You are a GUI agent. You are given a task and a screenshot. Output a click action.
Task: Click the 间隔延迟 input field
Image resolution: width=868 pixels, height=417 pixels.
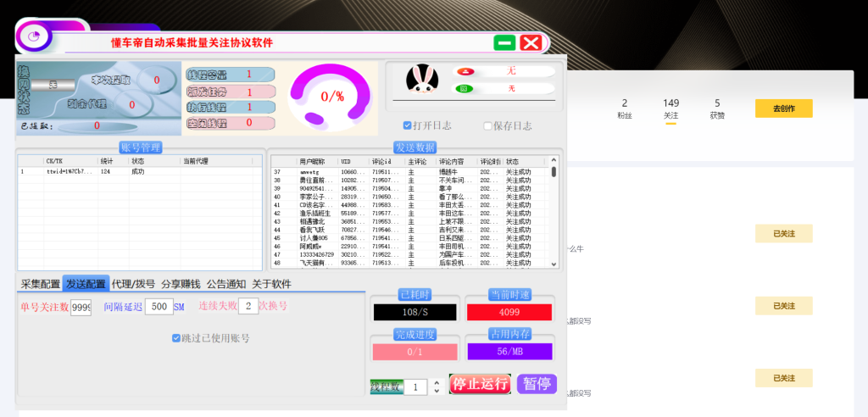(159, 307)
